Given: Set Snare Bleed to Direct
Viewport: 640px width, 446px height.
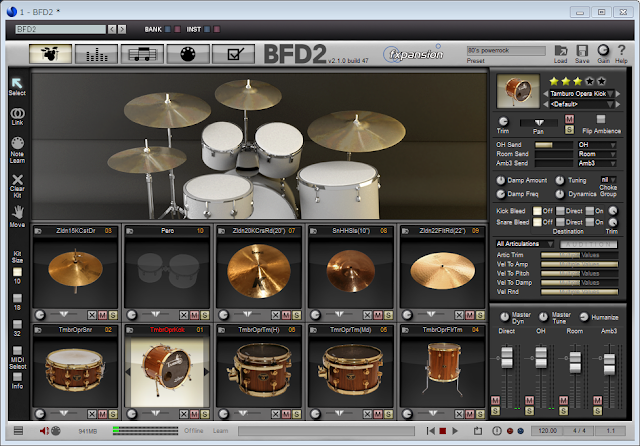Looking at the screenshot, I should pos(560,222).
